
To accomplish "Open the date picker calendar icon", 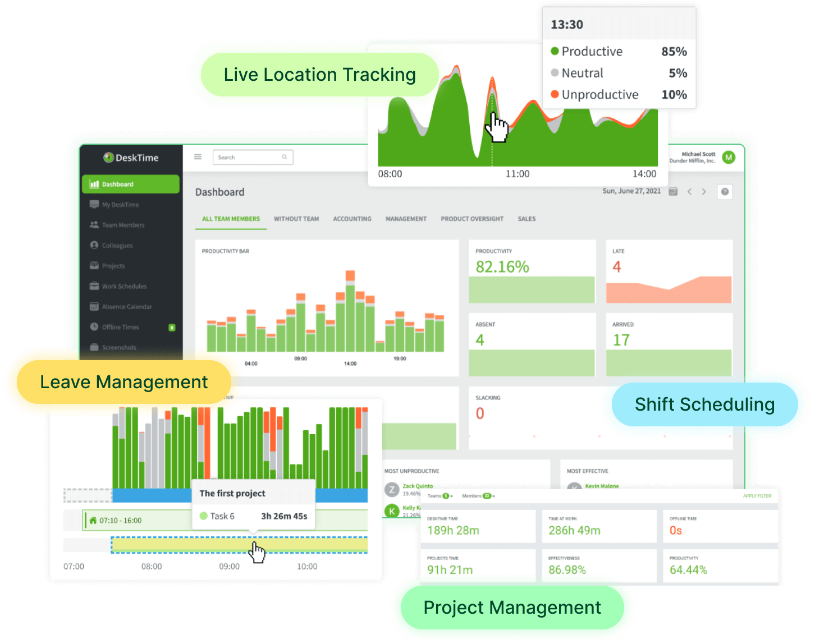I will [674, 192].
